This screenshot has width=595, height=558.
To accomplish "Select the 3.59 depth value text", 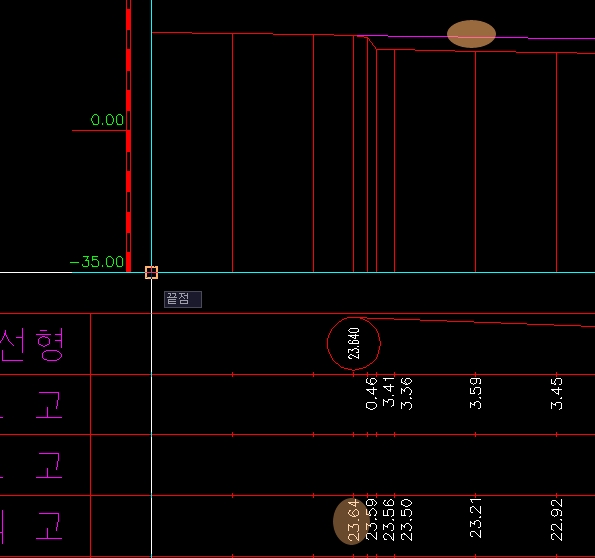I will tap(475, 393).
